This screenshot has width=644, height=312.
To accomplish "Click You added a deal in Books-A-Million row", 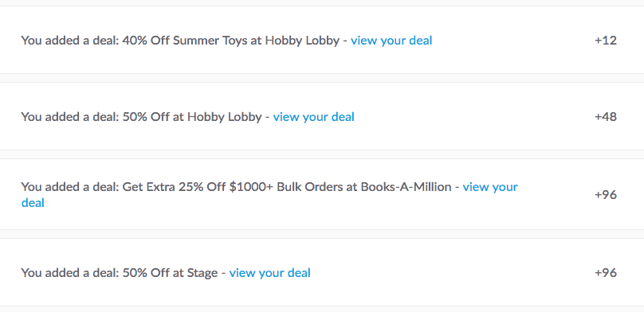I will coord(70,187).
